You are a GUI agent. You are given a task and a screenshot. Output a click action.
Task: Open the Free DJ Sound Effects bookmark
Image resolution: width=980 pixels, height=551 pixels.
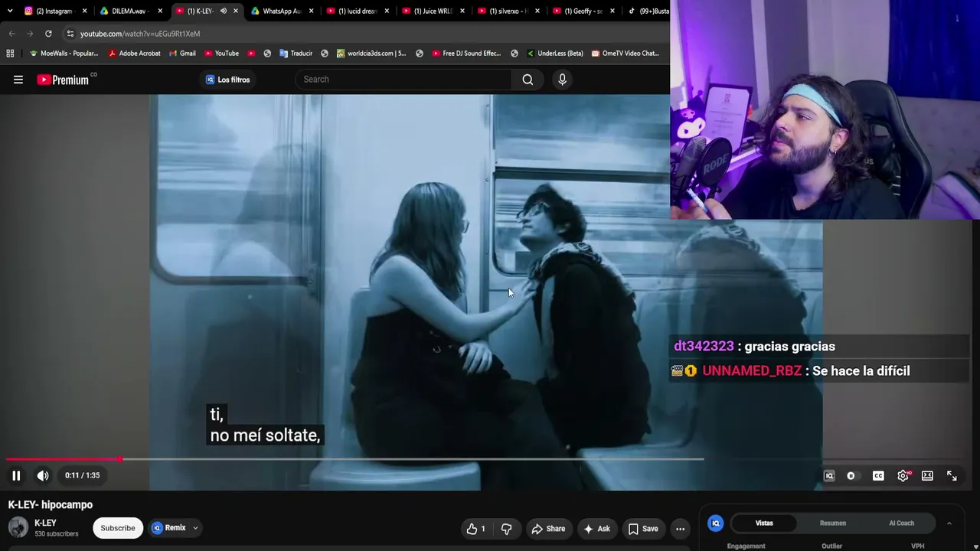click(466, 54)
